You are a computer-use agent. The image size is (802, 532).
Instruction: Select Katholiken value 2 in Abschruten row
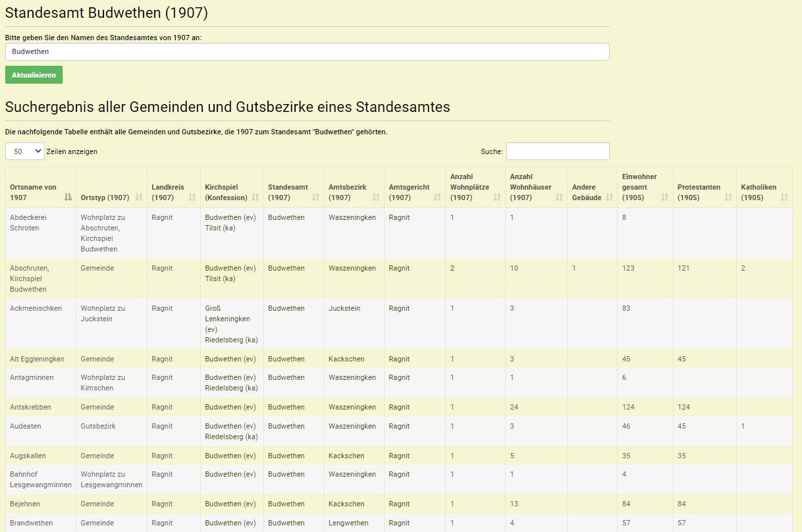coord(743,268)
